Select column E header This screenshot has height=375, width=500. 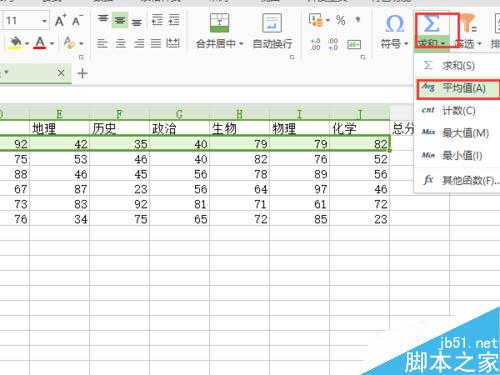(59, 114)
